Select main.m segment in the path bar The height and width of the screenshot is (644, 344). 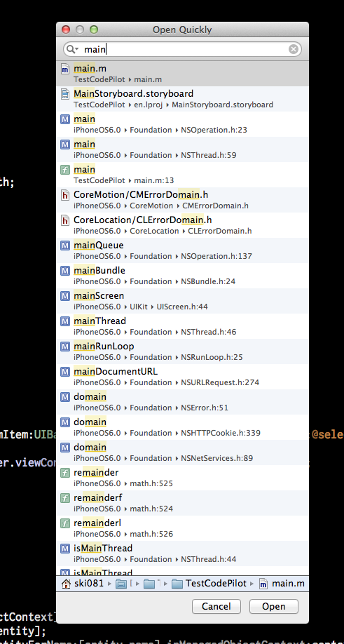pos(282,584)
